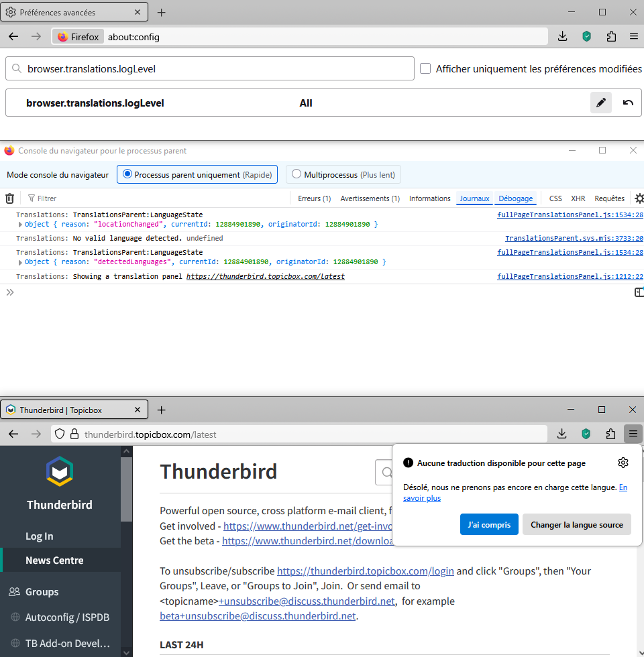The width and height of the screenshot is (644, 657).
Task: Open TB Add-on Devel… group
Action: (68, 643)
